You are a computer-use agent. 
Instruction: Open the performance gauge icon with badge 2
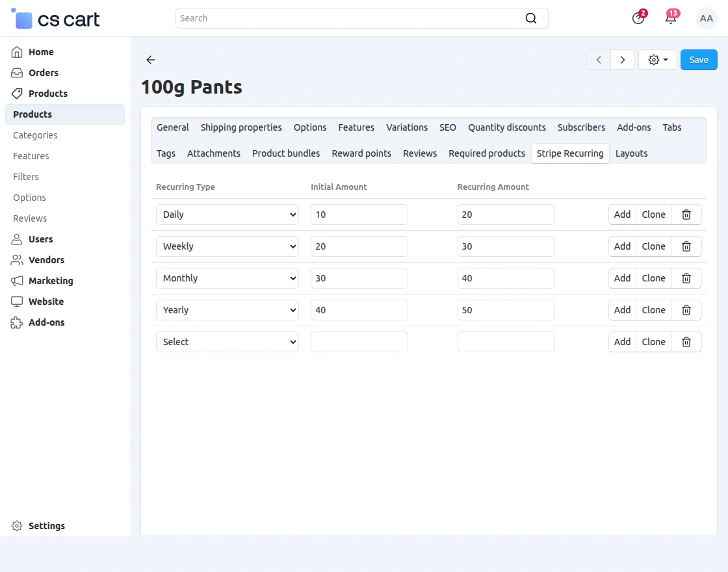pyautogui.click(x=638, y=18)
